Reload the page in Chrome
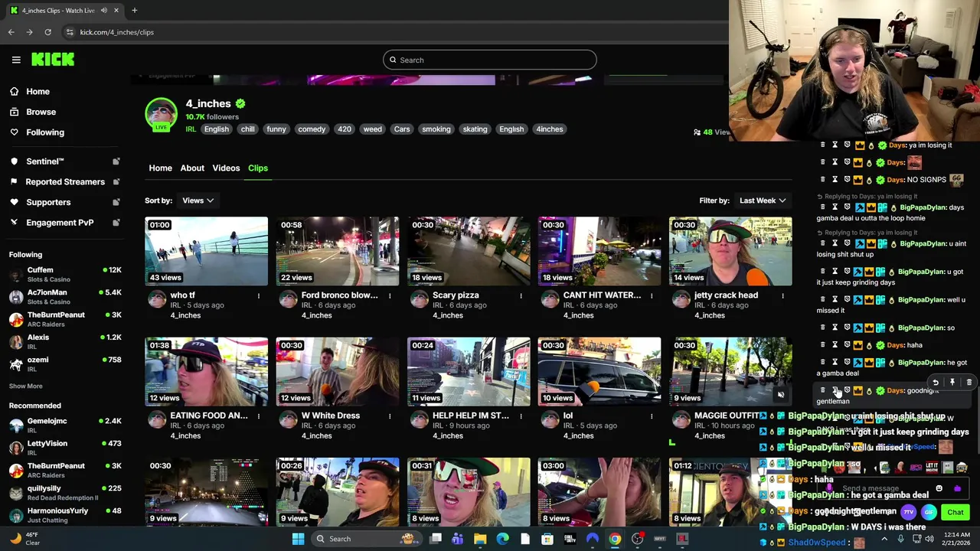 (x=47, y=32)
